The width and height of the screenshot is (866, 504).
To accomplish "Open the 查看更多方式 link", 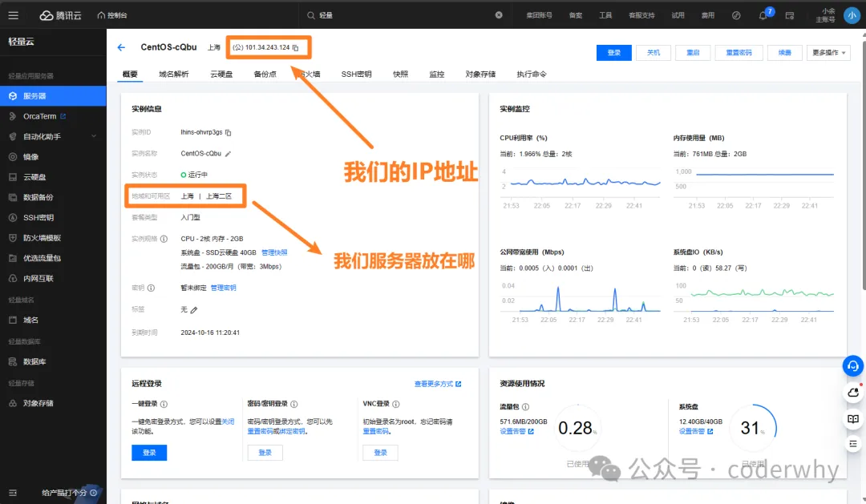I will (438, 385).
